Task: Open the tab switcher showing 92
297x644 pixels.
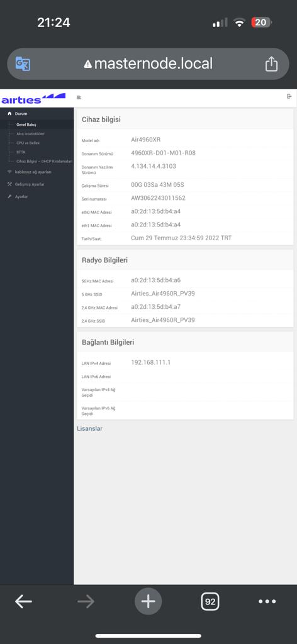Action: 210,602
